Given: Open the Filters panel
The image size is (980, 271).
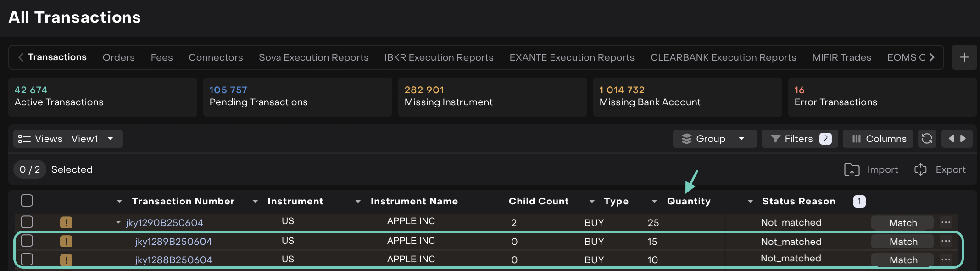Looking at the screenshot, I should coord(799,139).
